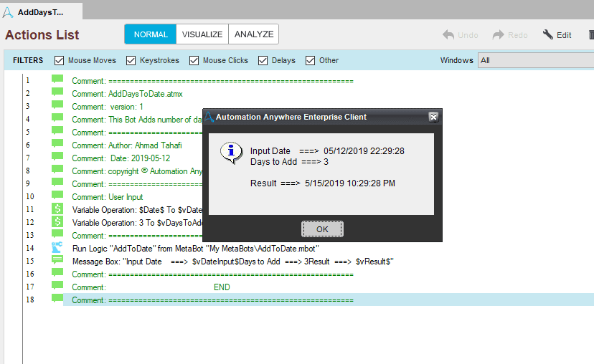Screen dimensions: 594x364
Task: Switch to the ANALYZE view tab
Action: [254, 34]
